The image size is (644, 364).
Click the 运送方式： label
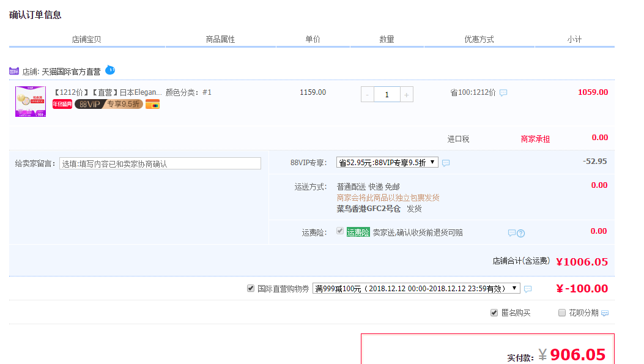tap(311, 187)
